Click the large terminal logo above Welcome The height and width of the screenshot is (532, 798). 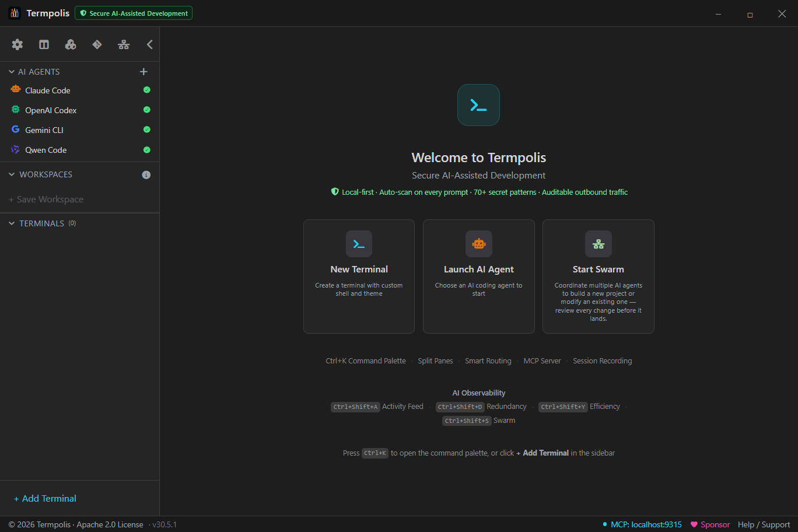[x=478, y=105]
